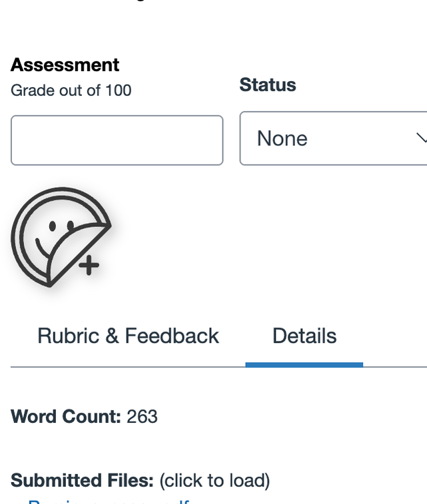Viewport: 427px width, 504px height.
Task: Open the add sticker smiley icon
Action: [59, 237]
